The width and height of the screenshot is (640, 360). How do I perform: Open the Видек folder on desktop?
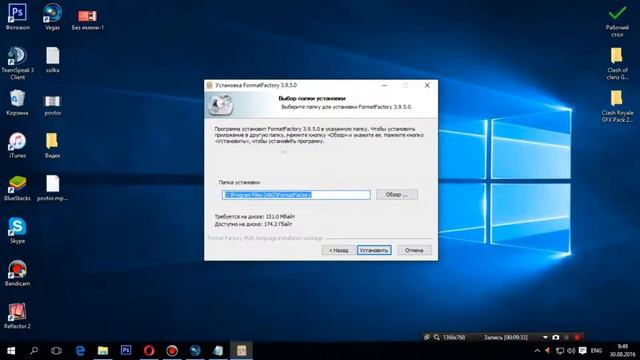click(53, 145)
